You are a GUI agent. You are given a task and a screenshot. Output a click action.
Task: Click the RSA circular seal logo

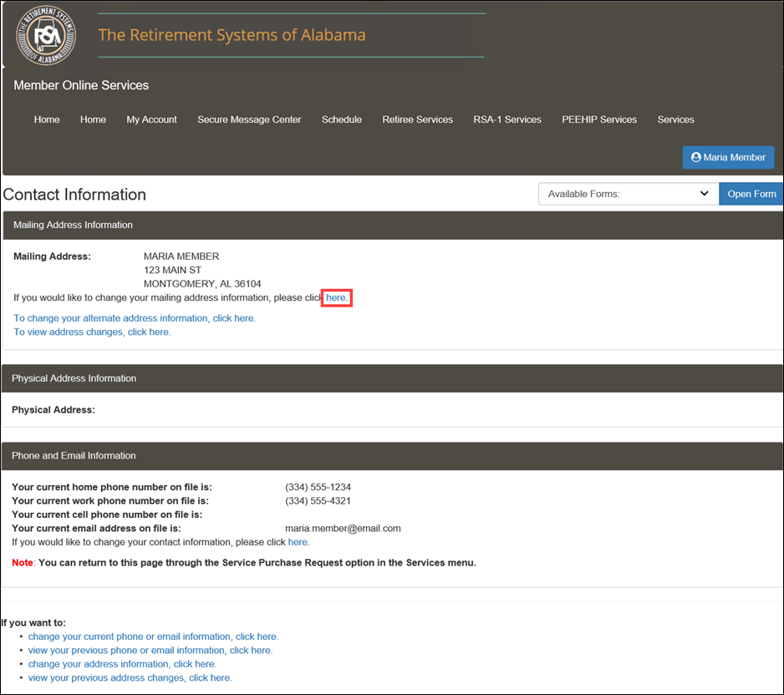tap(46, 35)
